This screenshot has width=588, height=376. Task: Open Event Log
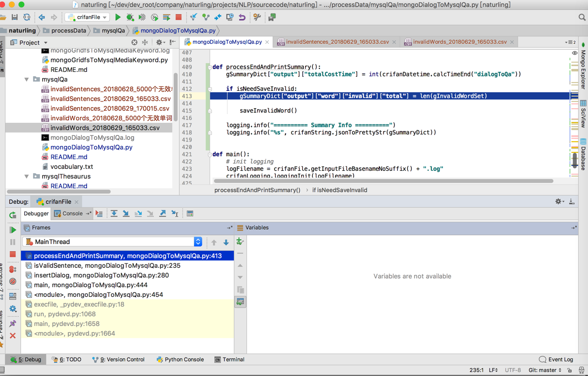coord(556,360)
